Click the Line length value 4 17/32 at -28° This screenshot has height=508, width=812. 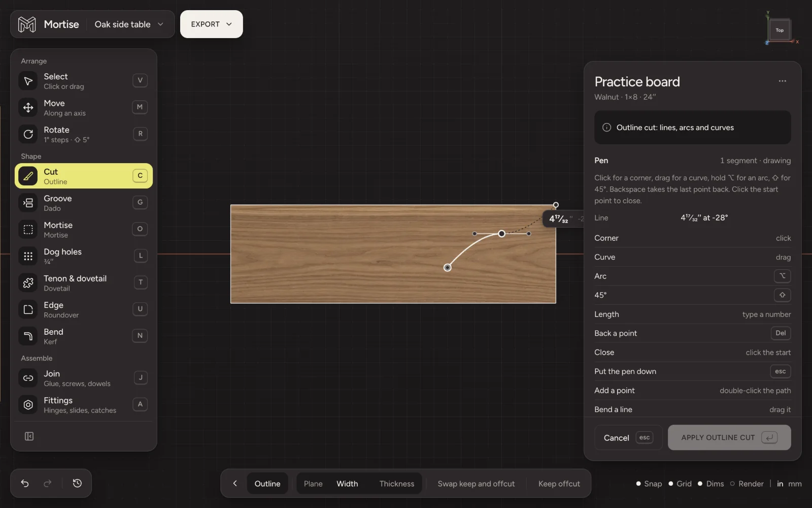[704, 218]
